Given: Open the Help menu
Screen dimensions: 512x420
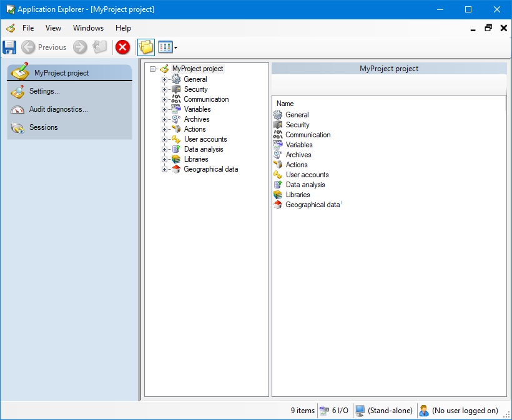Looking at the screenshot, I should [x=123, y=28].
